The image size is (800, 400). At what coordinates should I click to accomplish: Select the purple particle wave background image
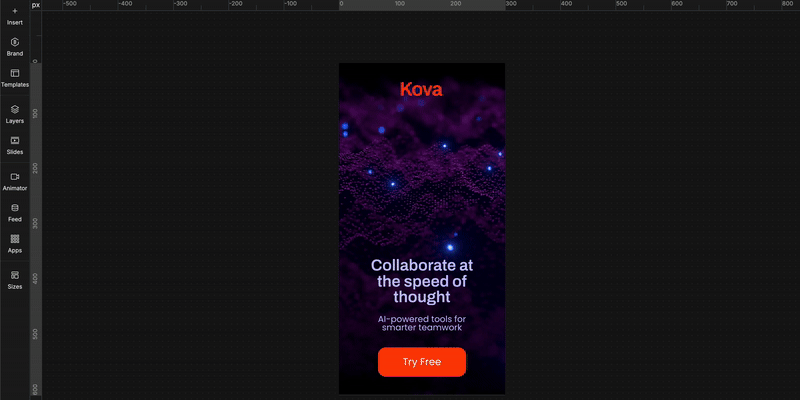coord(421,180)
